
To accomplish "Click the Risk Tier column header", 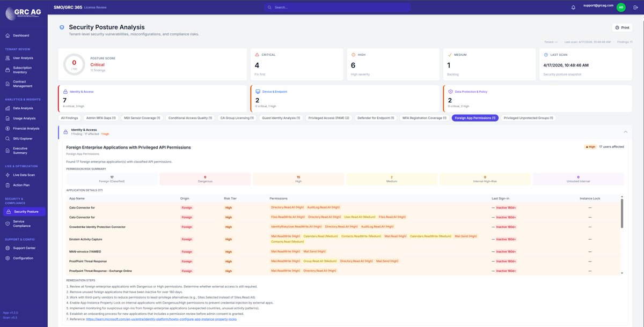I will (x=230, y=198).
